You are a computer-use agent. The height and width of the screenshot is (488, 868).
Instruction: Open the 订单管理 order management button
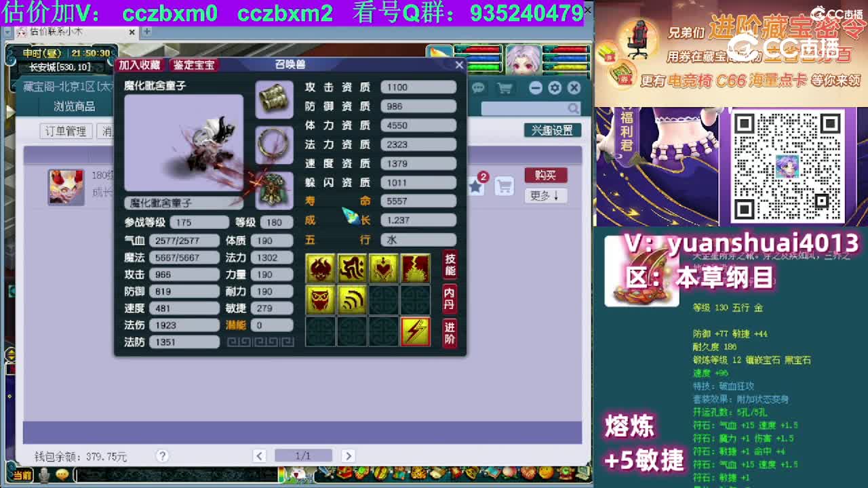(66, 131)
